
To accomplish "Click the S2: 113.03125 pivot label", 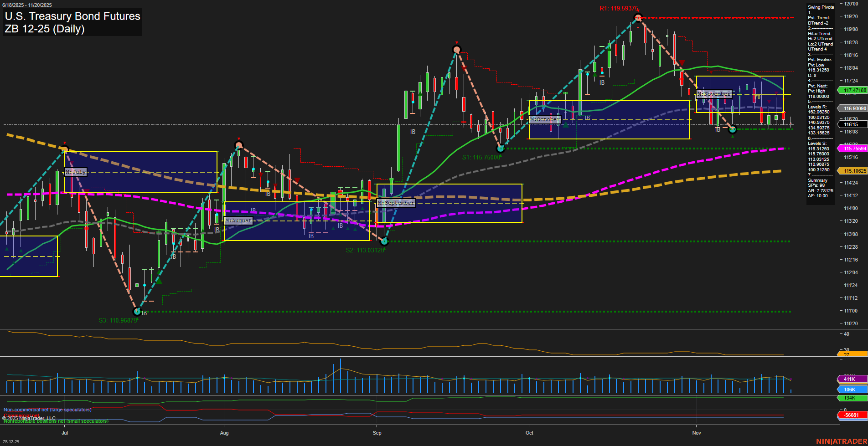I will point(366,250).
